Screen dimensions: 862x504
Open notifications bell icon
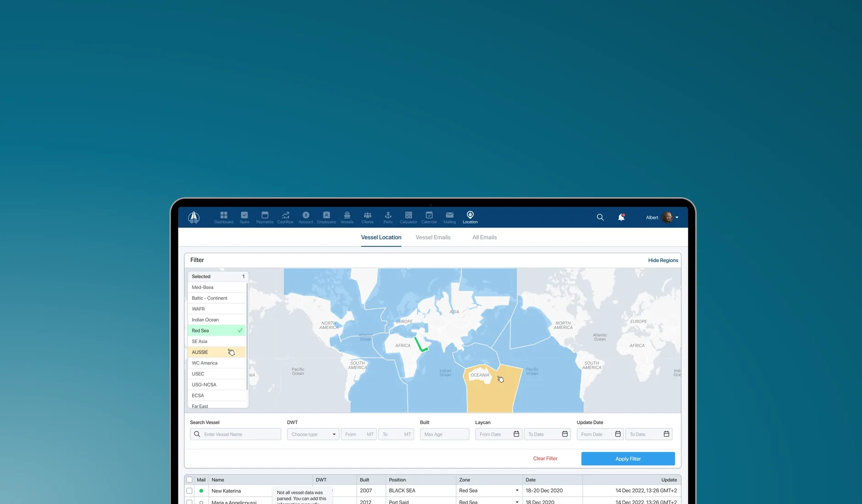(x=621, y=217)
